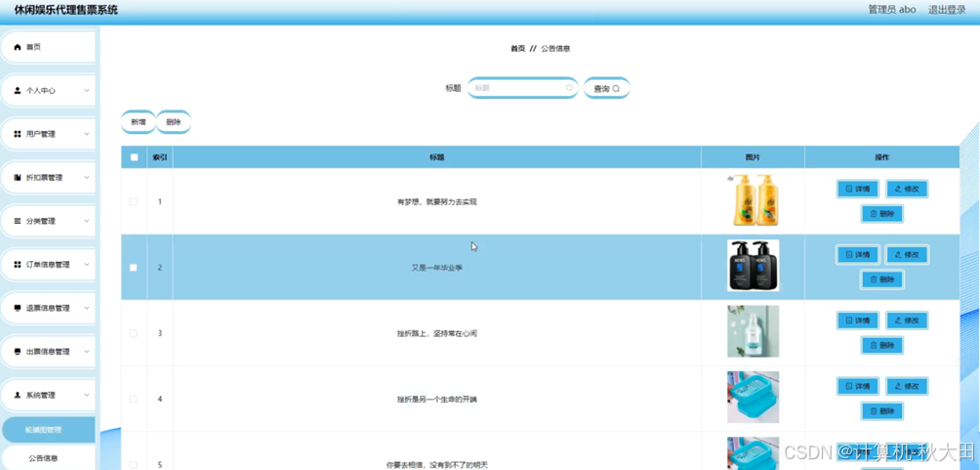Click the chart icon for 折扣票管理

click(x=18, y=178)
